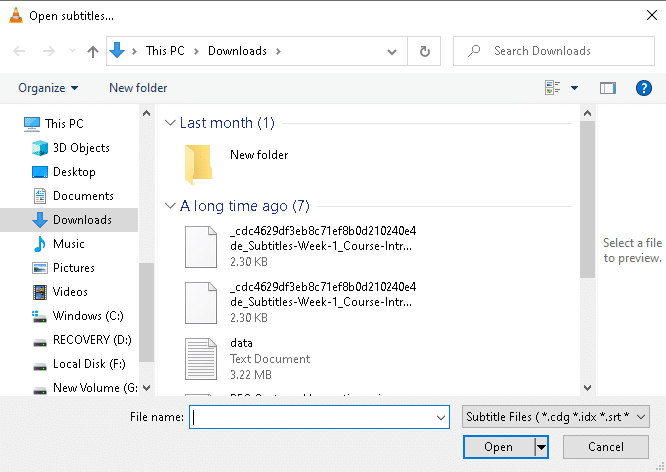Open the Subtitle Files type dropdown
This screenshot has height=472, width=666.
tap(556, 416)
